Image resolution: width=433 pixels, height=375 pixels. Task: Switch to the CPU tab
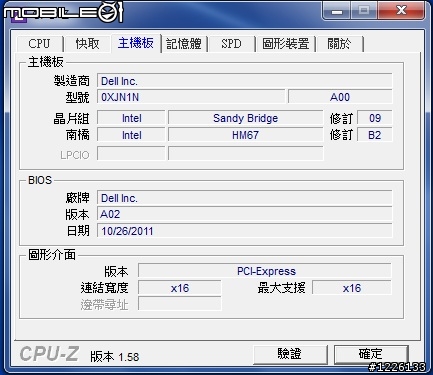click(39, 44)
